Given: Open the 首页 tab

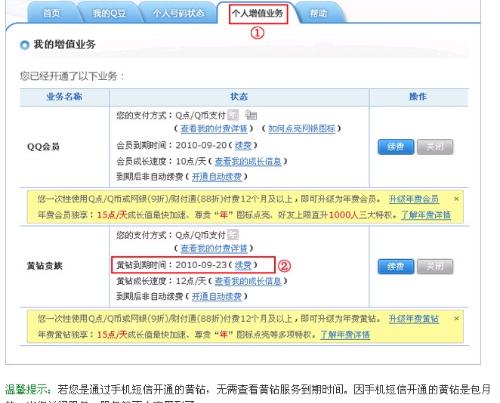Looking at the screenshot, I should click(x=52, y=13).
